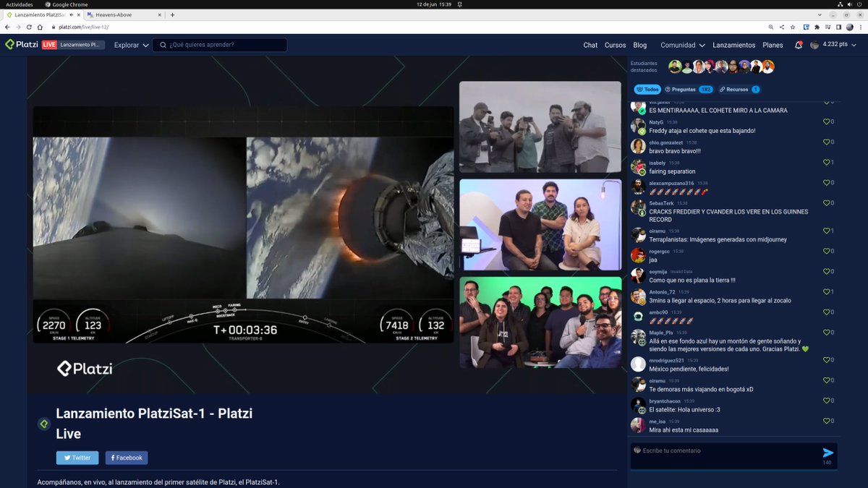Like mrodriguez521's 'México pendiente' comment
The image size is (868, 488).
(826, 359)
